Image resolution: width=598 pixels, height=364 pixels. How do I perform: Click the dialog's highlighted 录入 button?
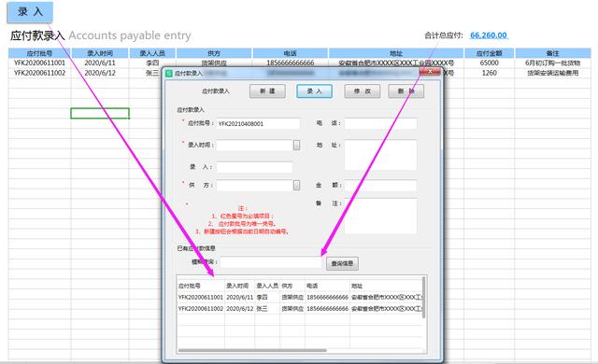click(x=314, y=91)
